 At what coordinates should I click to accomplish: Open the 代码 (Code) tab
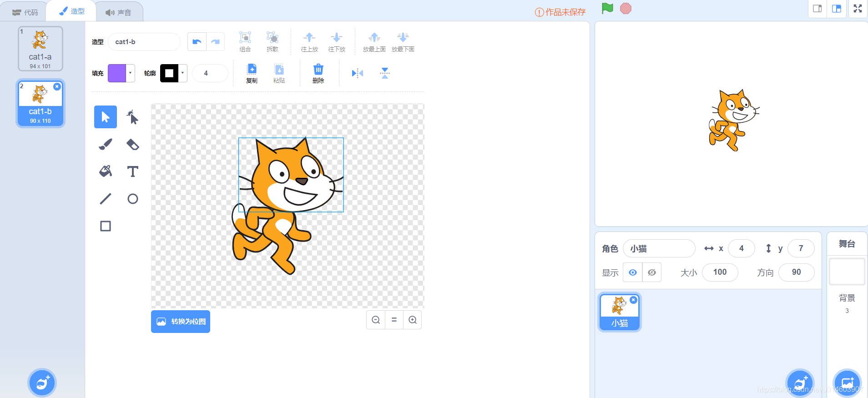pos(25,12)
